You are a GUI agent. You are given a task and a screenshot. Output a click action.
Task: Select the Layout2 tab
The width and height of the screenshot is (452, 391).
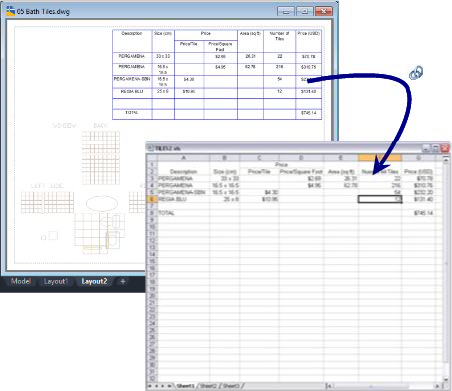click(94, 281)
